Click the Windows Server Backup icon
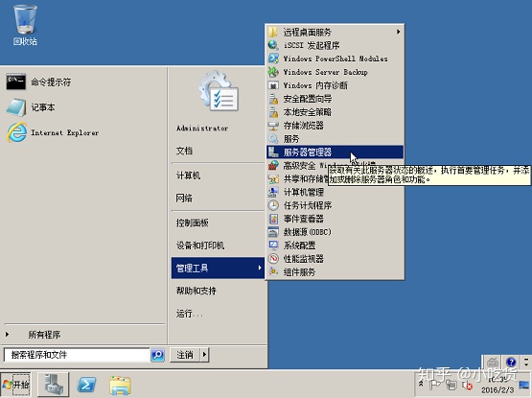The height and width of the screenshot is (398, 532). coord(273,72)
